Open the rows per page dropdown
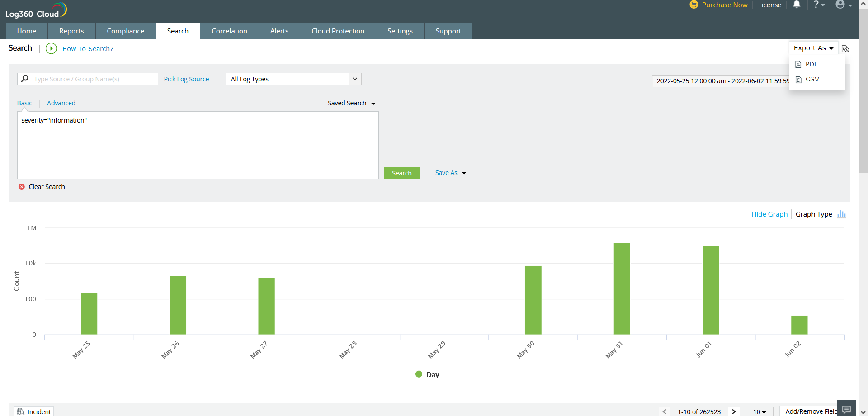Screen dimensions: 868x416 (x=759, y=411)
